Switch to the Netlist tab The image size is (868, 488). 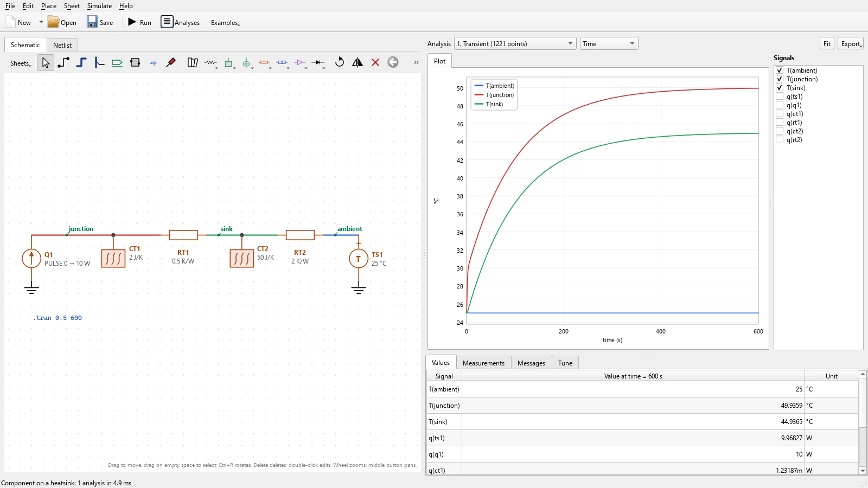click(62, 45)
